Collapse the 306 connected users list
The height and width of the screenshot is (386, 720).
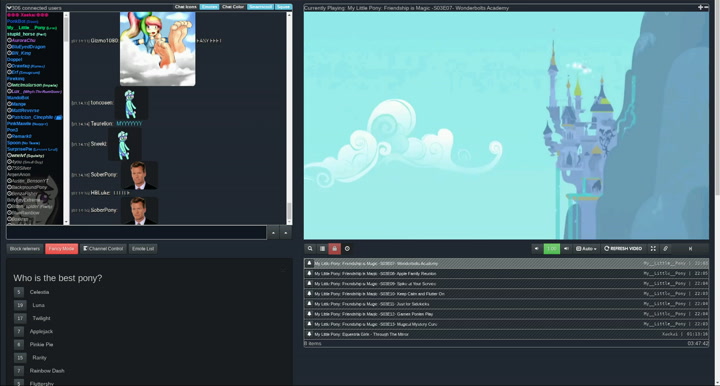click(9, 8)
